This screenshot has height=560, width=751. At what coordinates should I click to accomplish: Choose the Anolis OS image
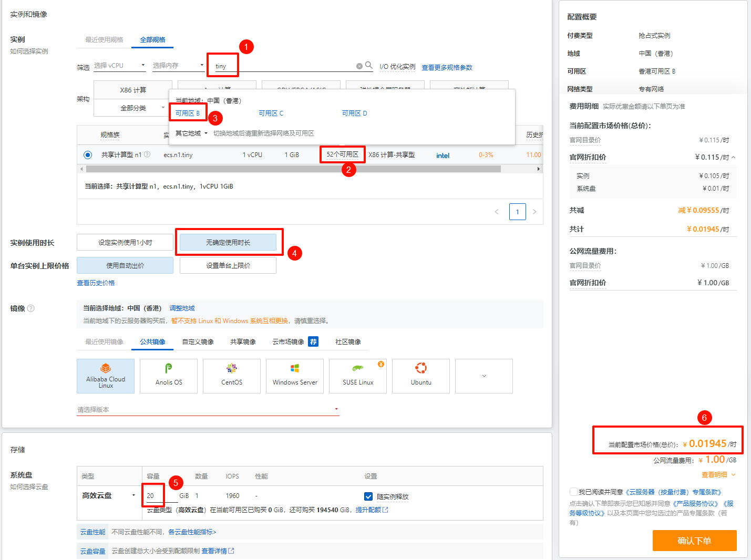(x=169, y=376)
